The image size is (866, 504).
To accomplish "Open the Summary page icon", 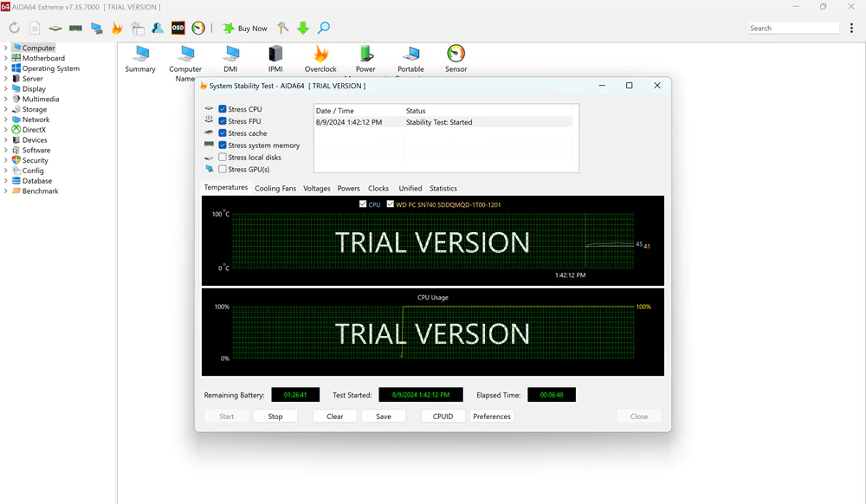I will click(140, 59).
